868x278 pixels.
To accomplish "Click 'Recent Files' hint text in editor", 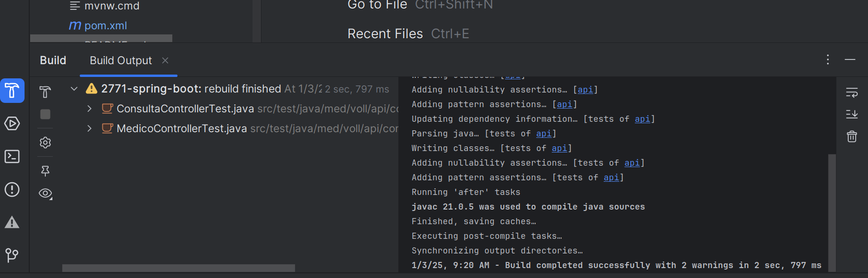I will pyautogui.click(x=385, y=34).
